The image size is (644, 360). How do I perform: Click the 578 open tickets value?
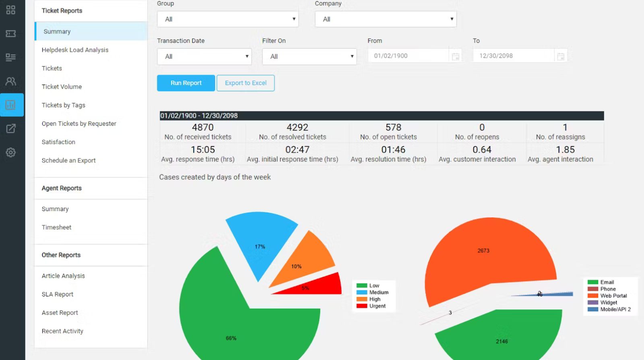tap(393, 127)
